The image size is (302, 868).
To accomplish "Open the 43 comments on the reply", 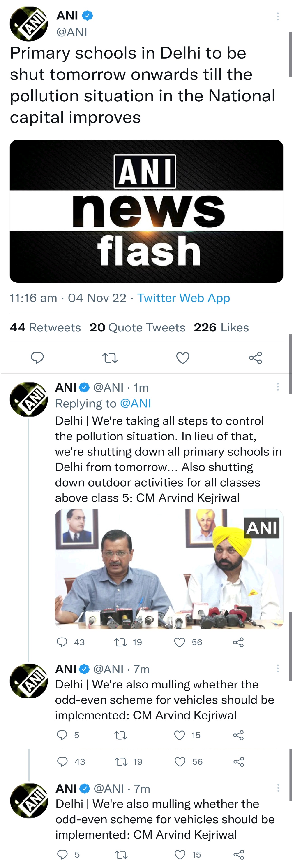I will pyautogui.click(x=62, y=642).
